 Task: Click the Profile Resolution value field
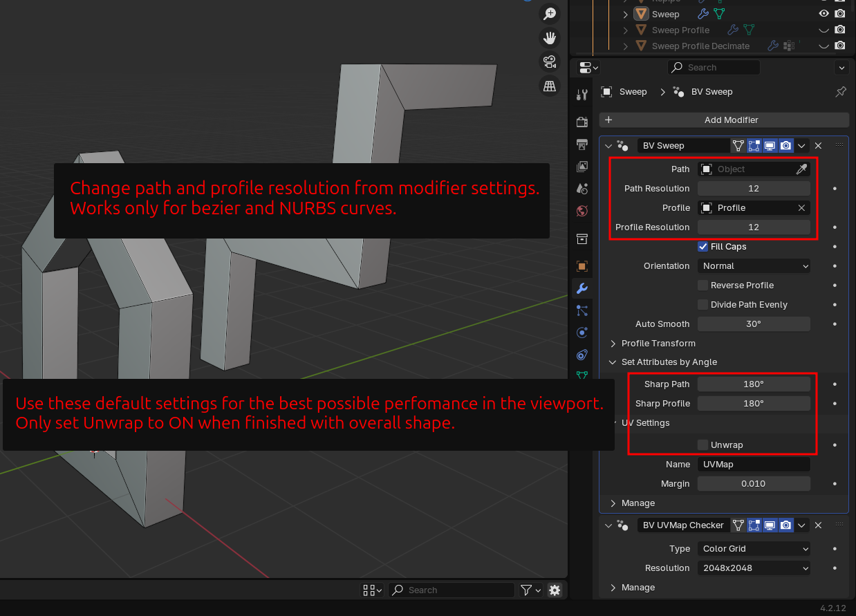pyautogui.click(x=754, y=227)
